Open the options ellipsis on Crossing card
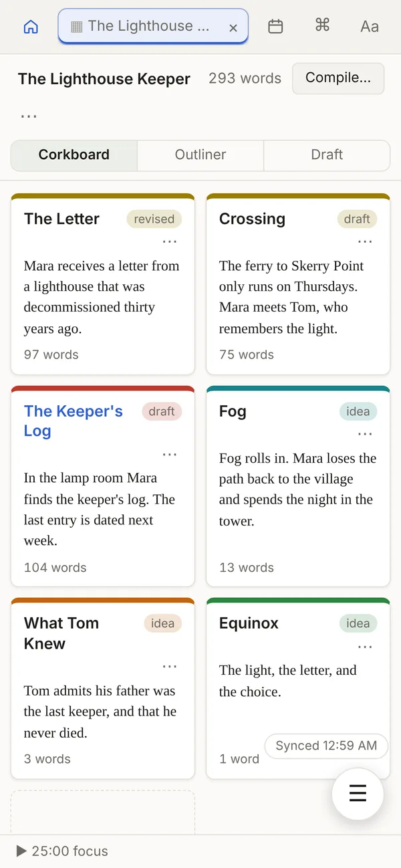The width and height of the screenshot is (401, 868). click(x=365, y=241)
